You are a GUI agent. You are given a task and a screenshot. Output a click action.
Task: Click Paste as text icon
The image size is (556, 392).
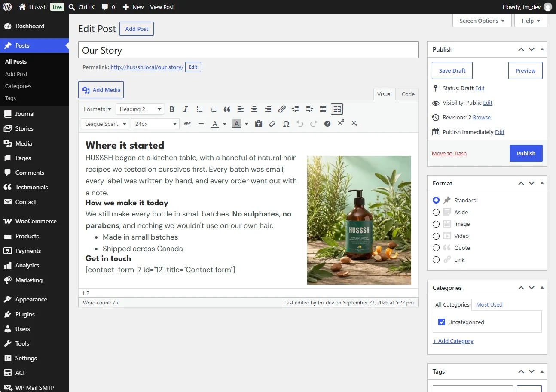point(259,124)
